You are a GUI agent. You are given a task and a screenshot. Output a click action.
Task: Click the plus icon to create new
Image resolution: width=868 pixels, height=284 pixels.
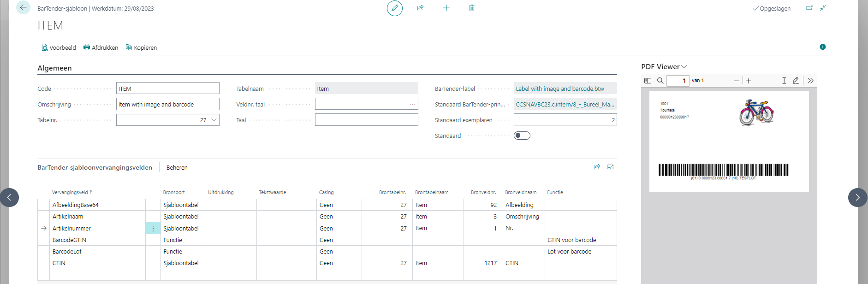click(x=446, y=8)
